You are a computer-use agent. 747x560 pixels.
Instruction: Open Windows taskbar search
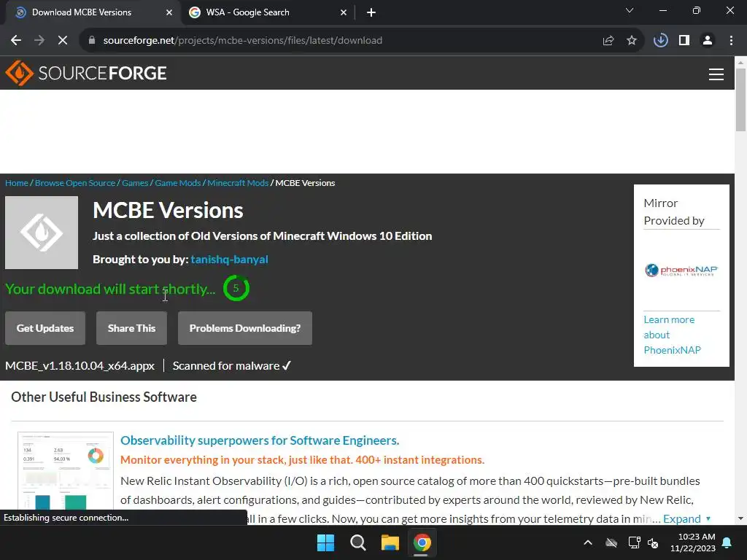point(357,542)
